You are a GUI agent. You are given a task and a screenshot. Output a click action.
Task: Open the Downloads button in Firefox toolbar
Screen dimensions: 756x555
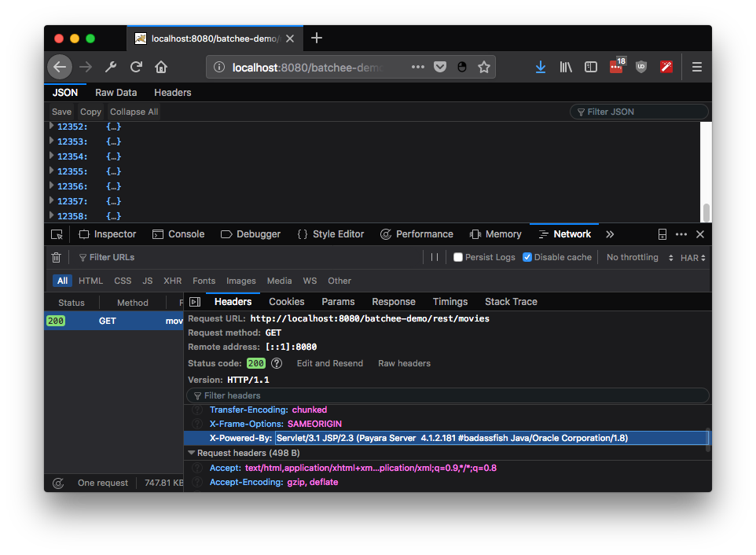point(540,67)
